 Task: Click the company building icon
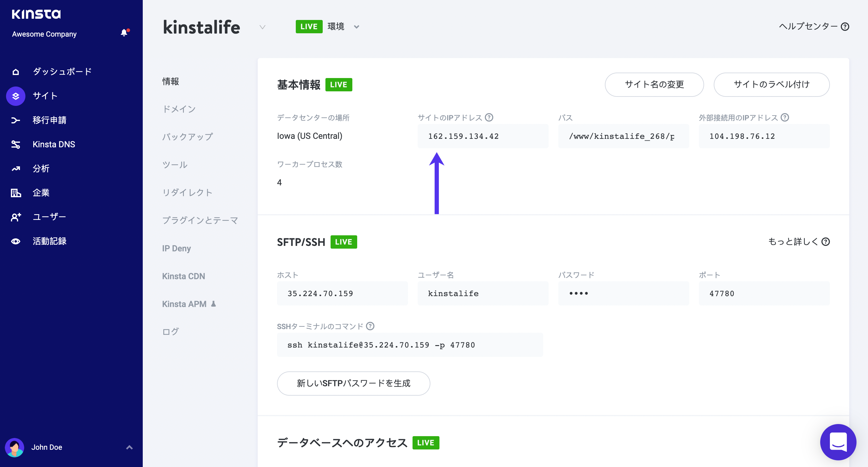tap(15, 193)
